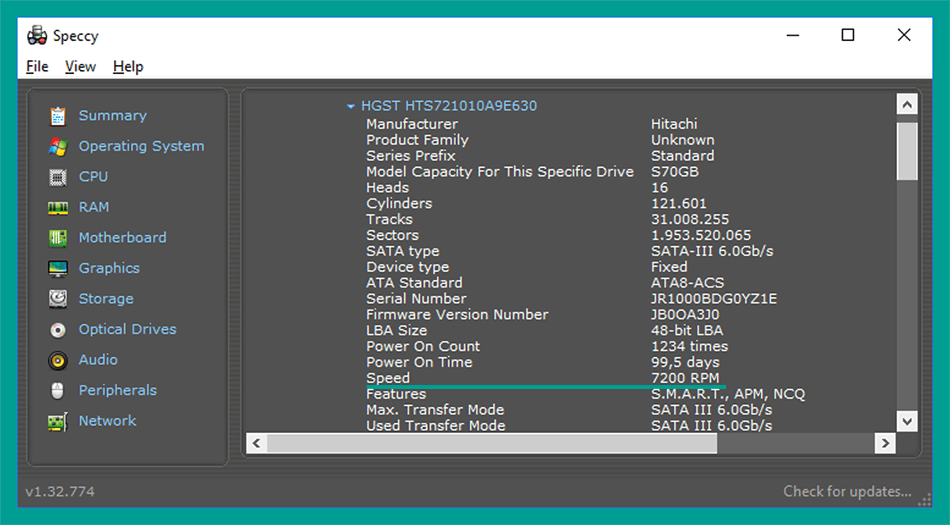This screenshot has width=950, height=525.
Task: Click the Power On Time 99,5 days
Action: 685,362
